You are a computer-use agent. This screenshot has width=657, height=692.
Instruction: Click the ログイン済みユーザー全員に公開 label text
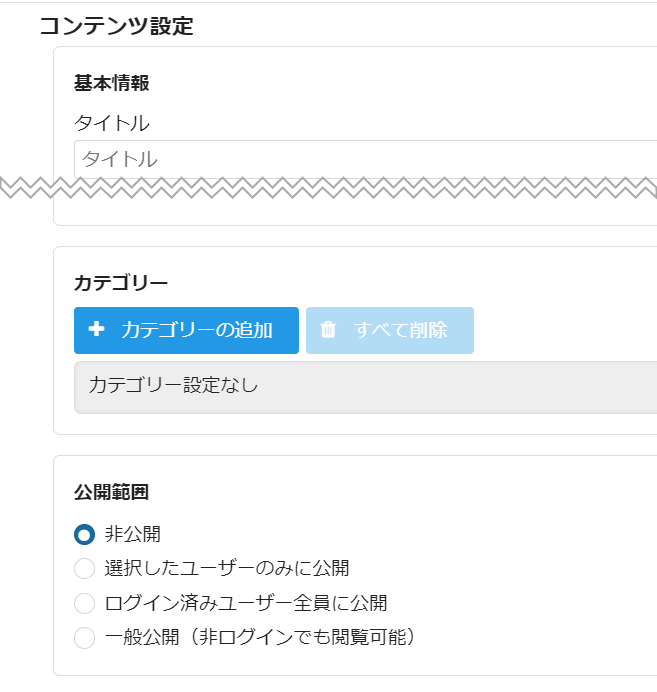click(246, 603)
